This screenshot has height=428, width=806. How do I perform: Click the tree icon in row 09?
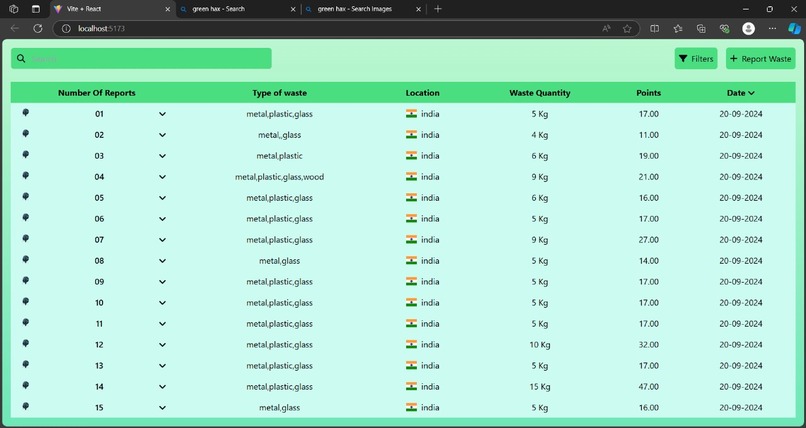click(x=26, y=281)
